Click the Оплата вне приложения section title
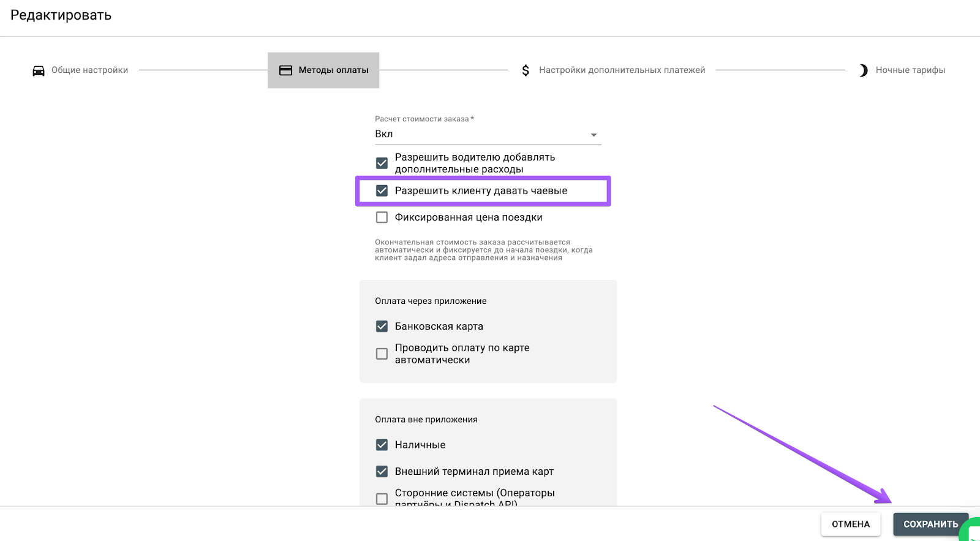The height and width of the screenshot is (541, 980). tap(426, 420)
